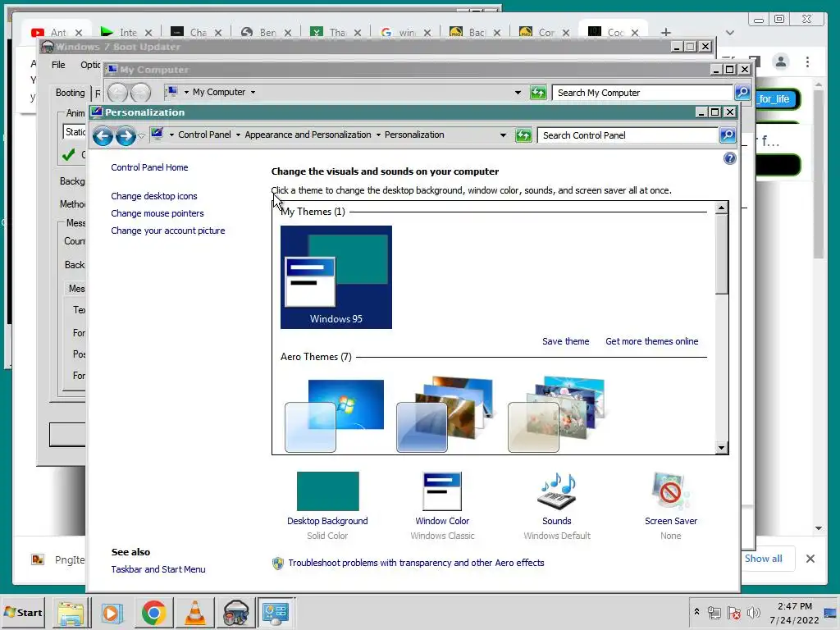Viewport: 840px width, 630px height.
Task: Click the shield troubleshoot icon
Action: click(277, 563)
